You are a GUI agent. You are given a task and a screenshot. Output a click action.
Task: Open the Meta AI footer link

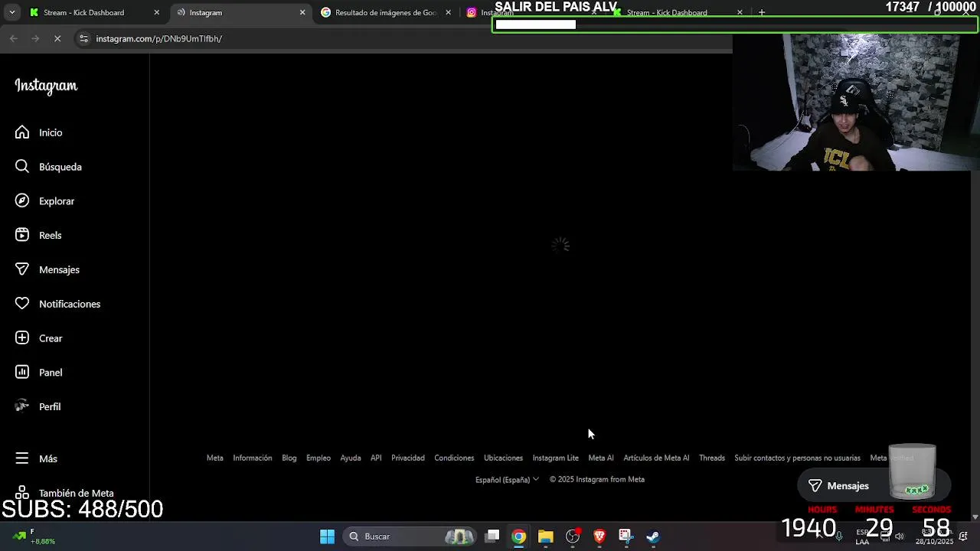601,458
